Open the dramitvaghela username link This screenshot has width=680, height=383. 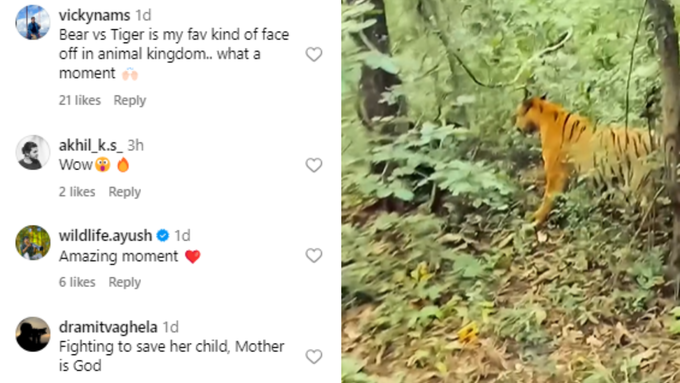(108, 327)
